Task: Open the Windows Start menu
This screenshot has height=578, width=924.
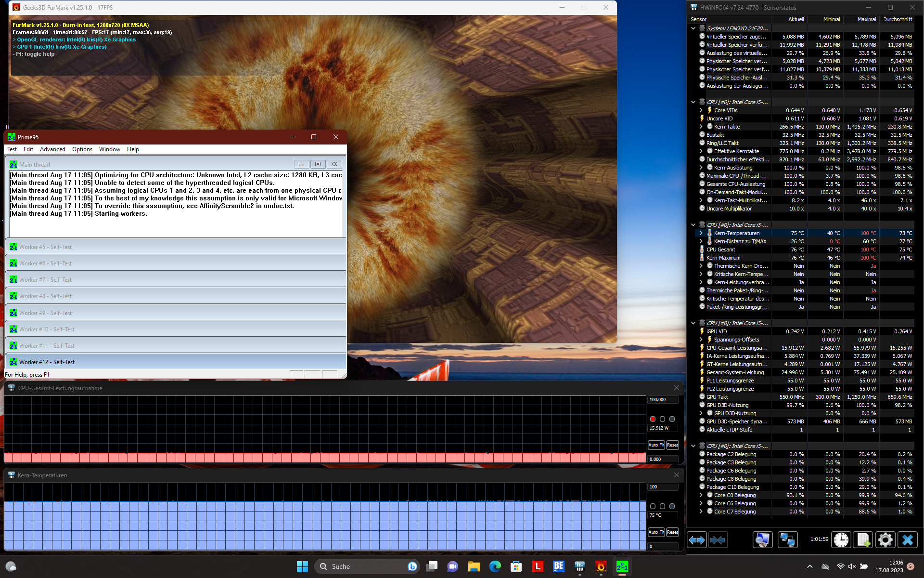Action: 302,567
